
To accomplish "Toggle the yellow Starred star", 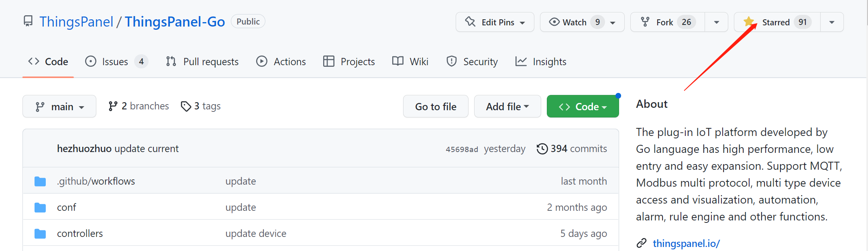I will click(x=748, y=22).
